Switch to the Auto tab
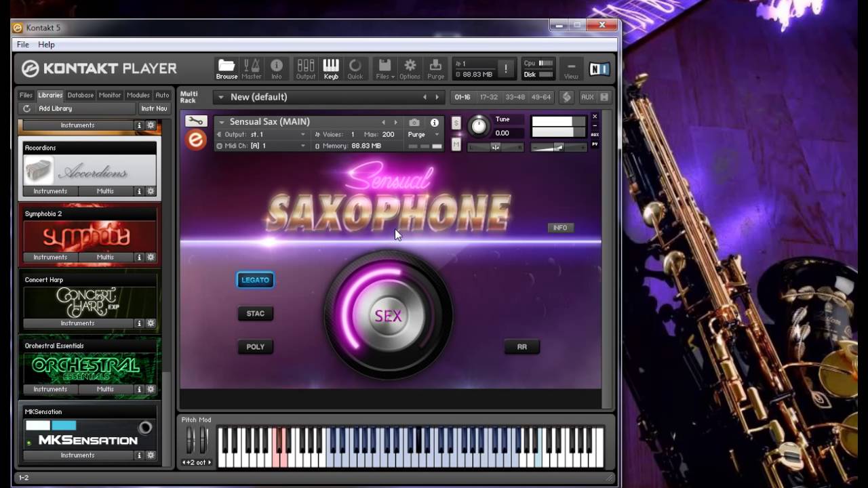This screenshot has width=868, height=488. click(162, 95)
